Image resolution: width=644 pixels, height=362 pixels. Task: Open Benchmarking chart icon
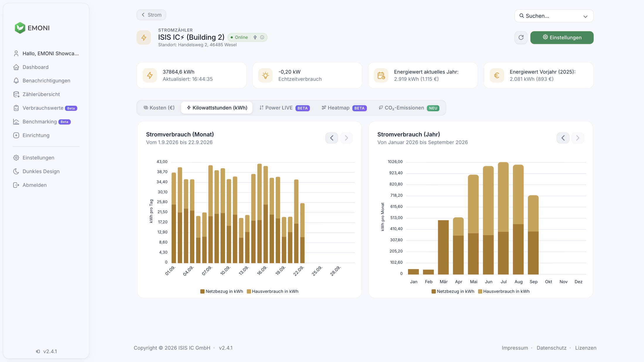tap(16, 122)
